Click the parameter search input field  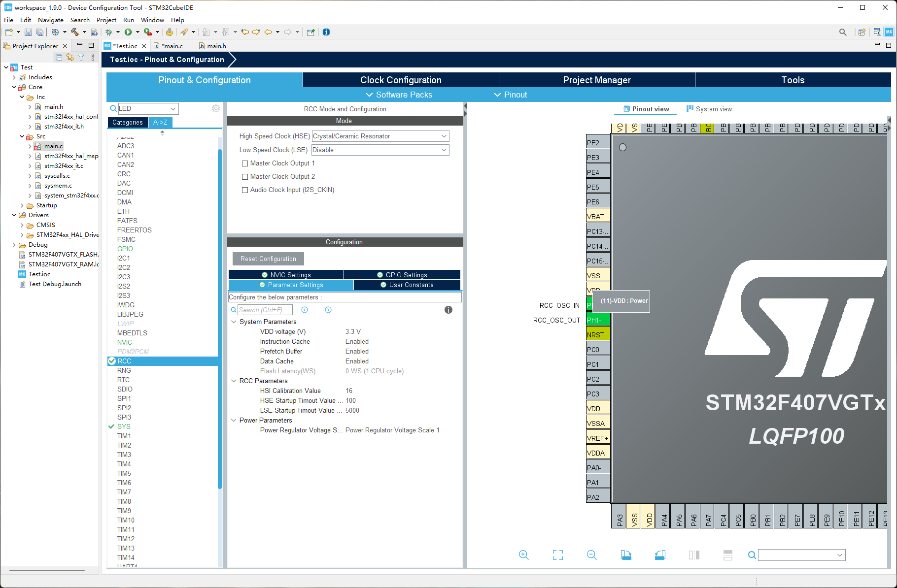pos(265,310)
